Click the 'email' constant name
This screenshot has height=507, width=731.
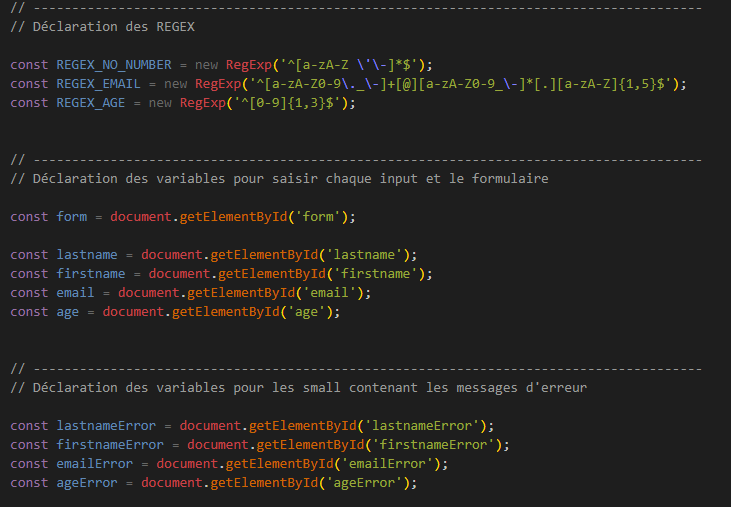(x=75, y=293)
